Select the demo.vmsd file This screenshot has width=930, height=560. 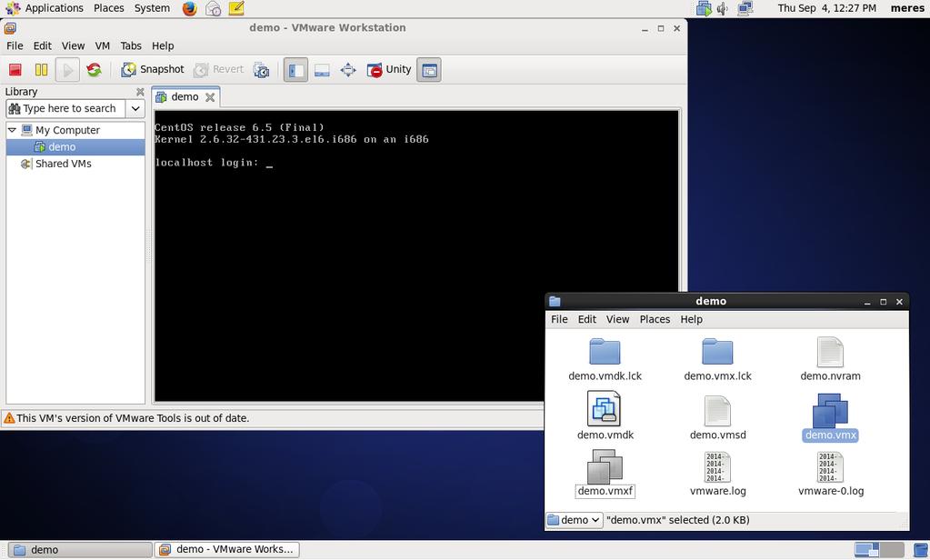point(717,418)
